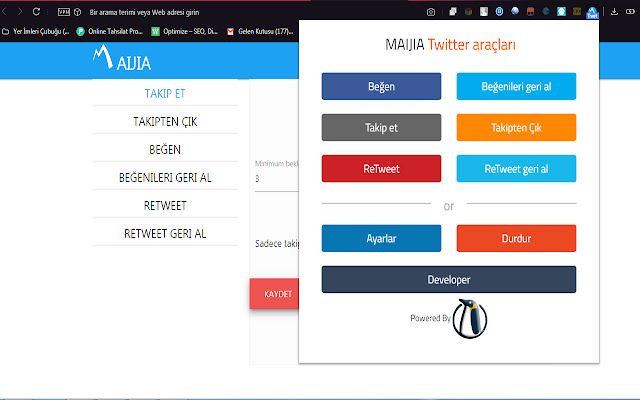Click the penguin logo next to Powered By

[470, 318]
